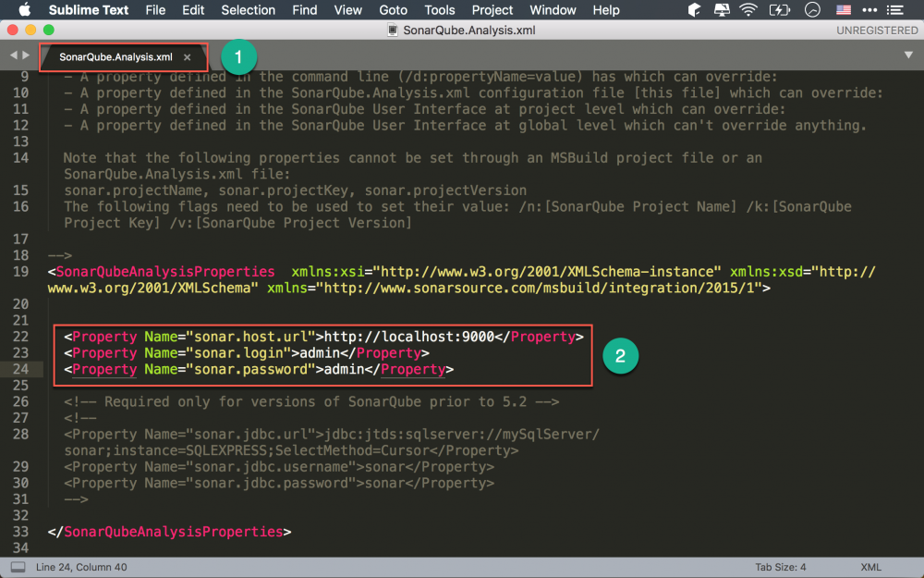
Task: Open the Sublime Text application menu
Action: pos(89,10)
